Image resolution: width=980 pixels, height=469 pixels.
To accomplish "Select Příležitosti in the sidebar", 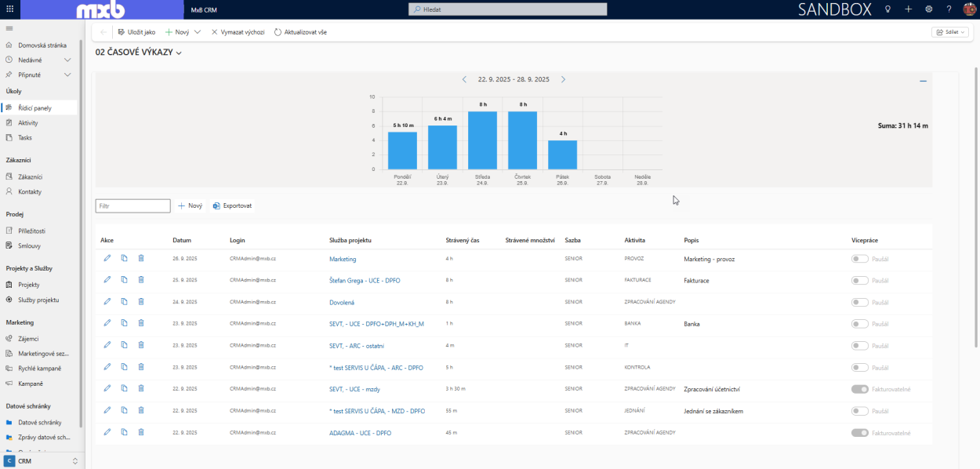I will [x=31, y=231].
